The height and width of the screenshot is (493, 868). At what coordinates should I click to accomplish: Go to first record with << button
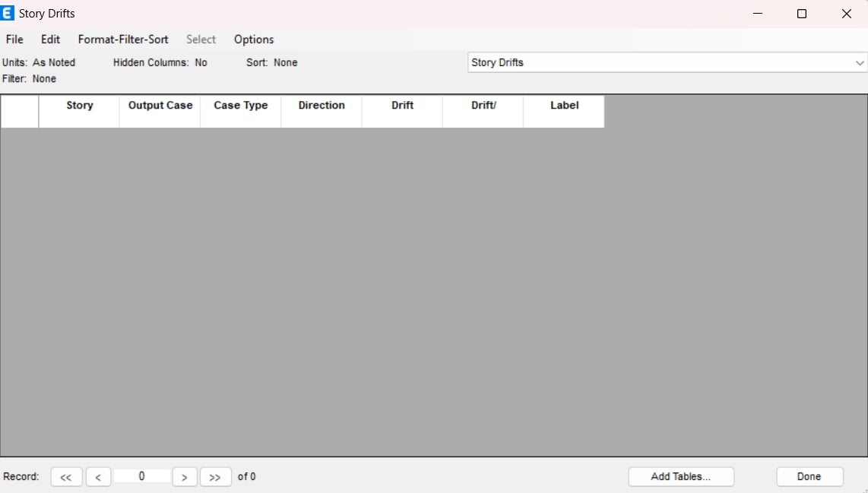tap(66, 477)
